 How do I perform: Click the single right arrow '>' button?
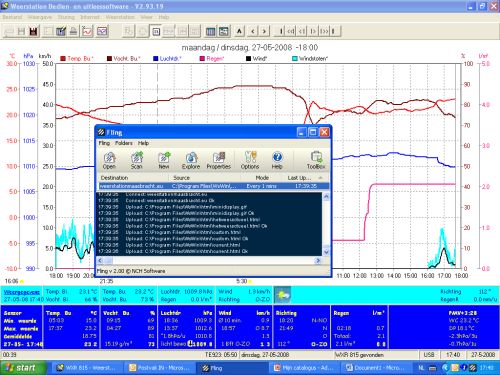[x=264, y=32]
